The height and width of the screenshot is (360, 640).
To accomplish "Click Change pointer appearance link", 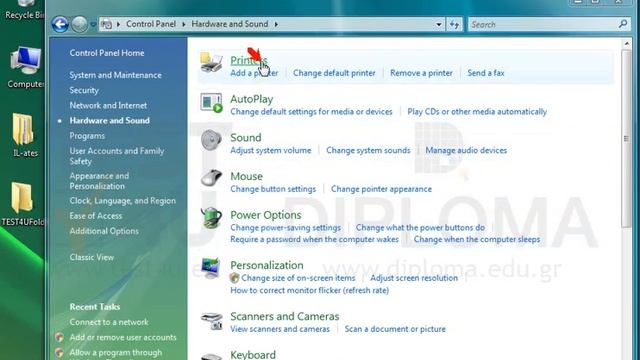I will pyautogui.click(x=381, y=189).
